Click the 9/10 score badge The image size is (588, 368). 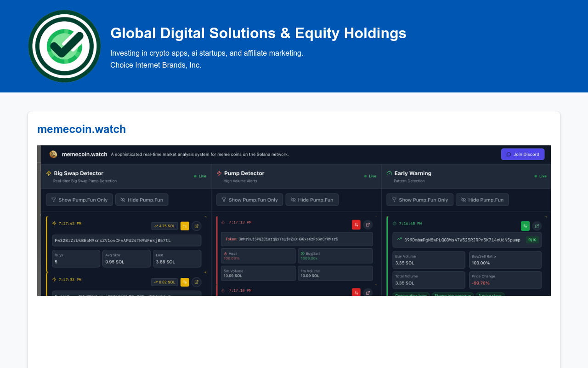(x=532, y=240)
